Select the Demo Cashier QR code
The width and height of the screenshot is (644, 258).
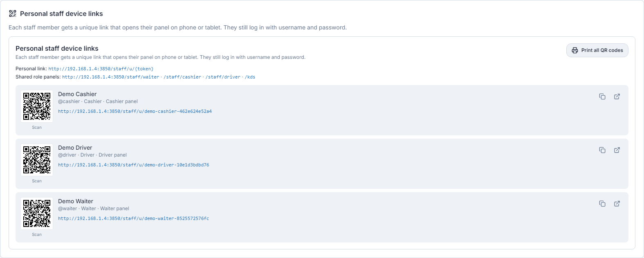pos(37,106)
